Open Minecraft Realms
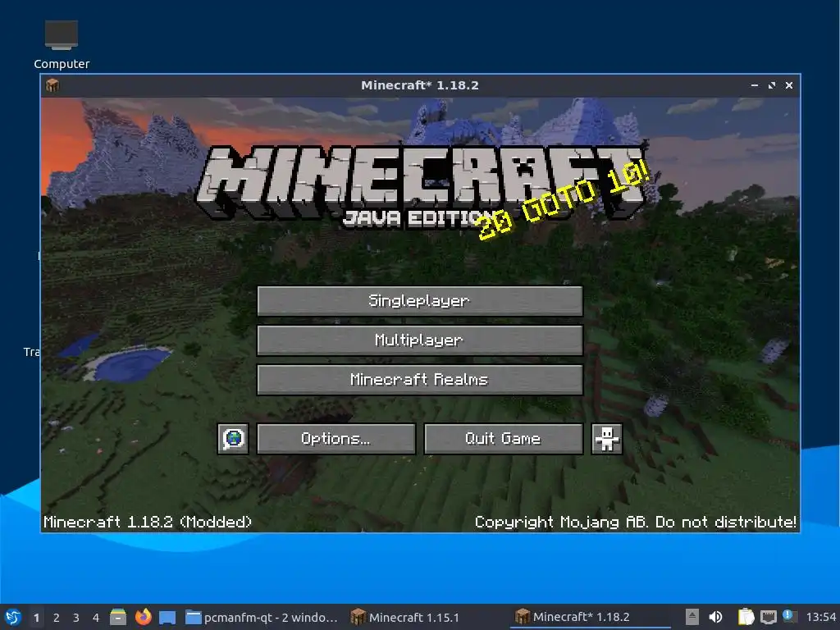This screenshot has height=630, width=840. tap(419, 380)
